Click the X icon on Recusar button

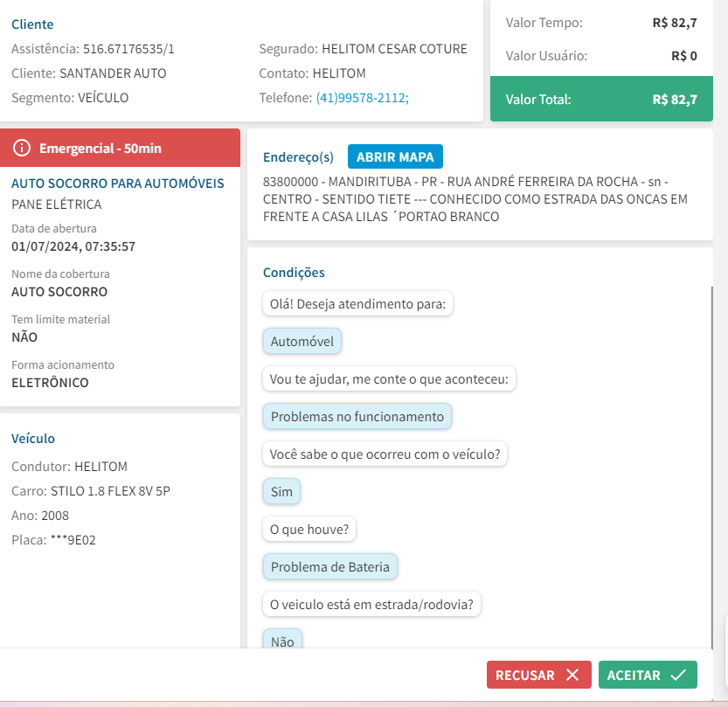click(572, 675)
